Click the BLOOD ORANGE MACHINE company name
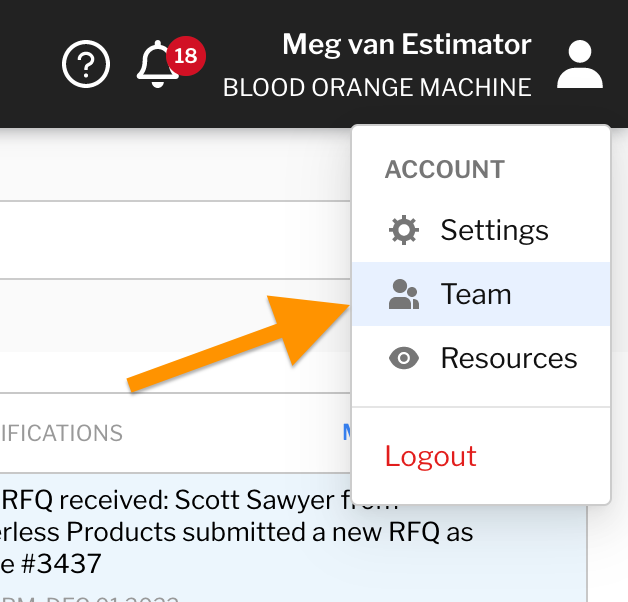 (x=377, y=88)
